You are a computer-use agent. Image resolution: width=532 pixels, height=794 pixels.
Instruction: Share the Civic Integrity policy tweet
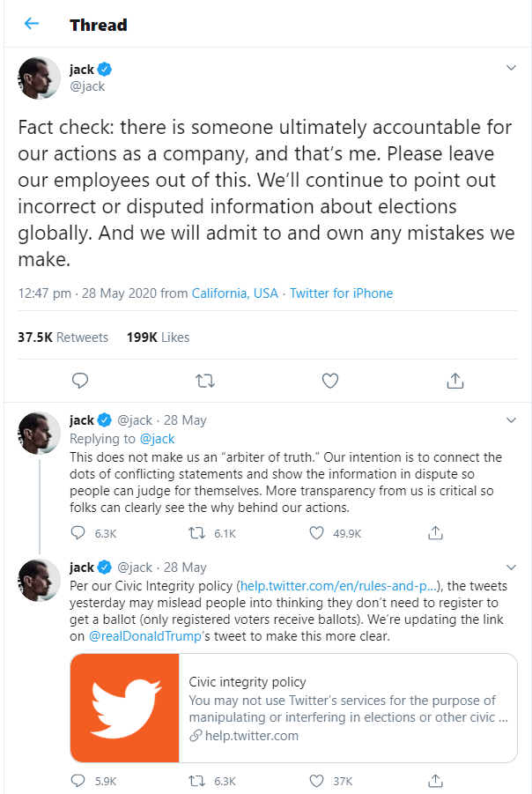[x=434, y=781]
